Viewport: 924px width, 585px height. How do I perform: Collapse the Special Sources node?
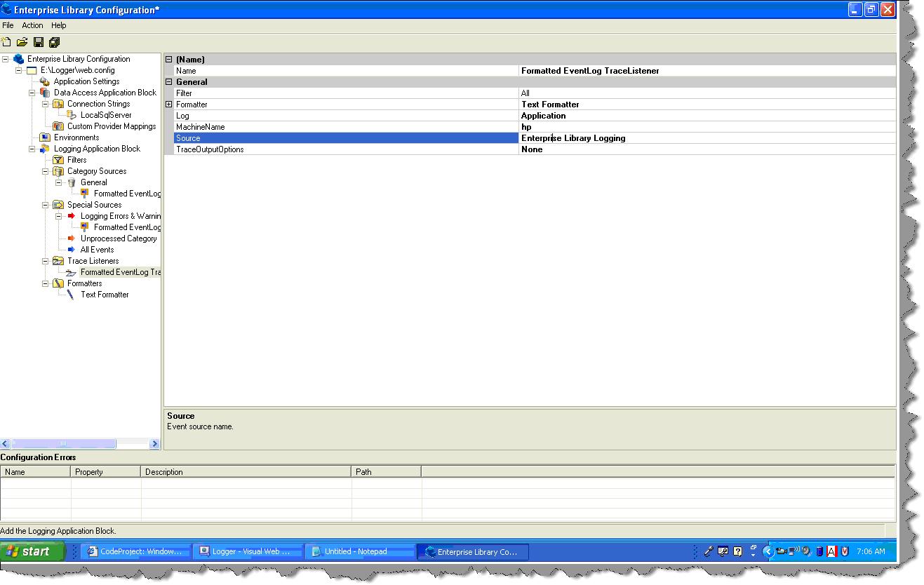click(45, 205)
